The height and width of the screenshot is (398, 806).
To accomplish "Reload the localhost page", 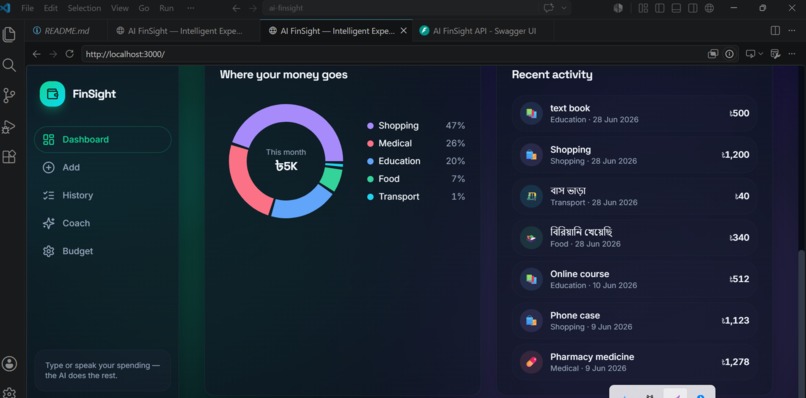I will 69,54.
